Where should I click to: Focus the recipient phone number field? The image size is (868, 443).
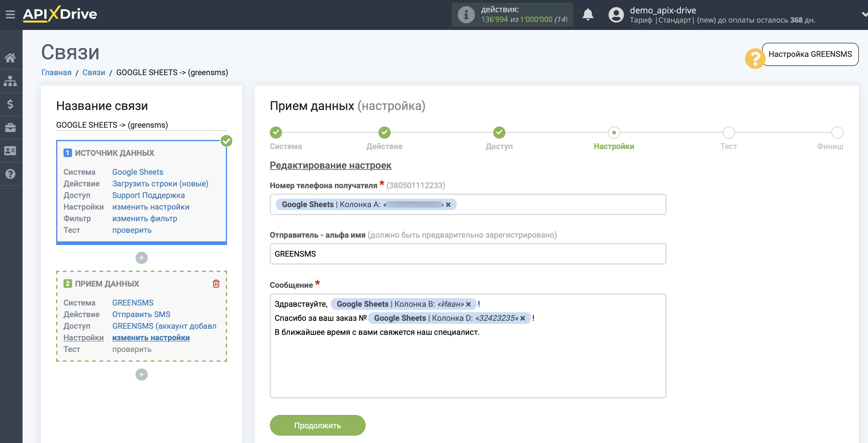tap(468, 204)
